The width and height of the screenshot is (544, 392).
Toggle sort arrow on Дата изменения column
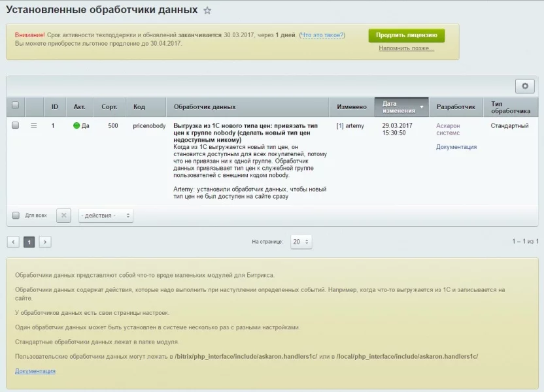coord(422,106)
